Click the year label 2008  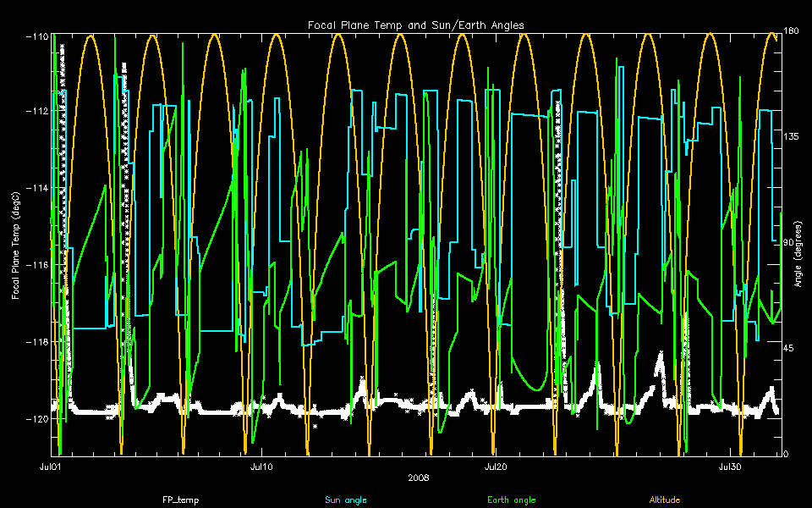(x=418, y=478)
